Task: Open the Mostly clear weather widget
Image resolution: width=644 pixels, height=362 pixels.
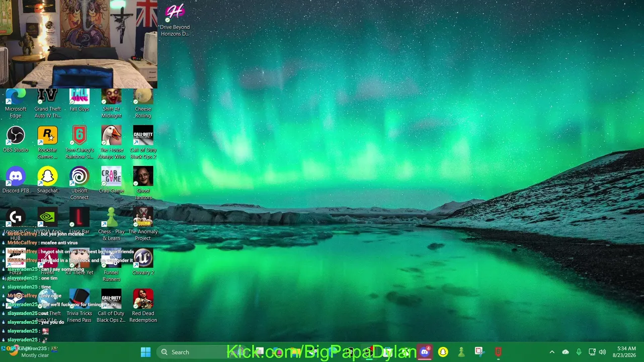Action: [x=28, y=352]
